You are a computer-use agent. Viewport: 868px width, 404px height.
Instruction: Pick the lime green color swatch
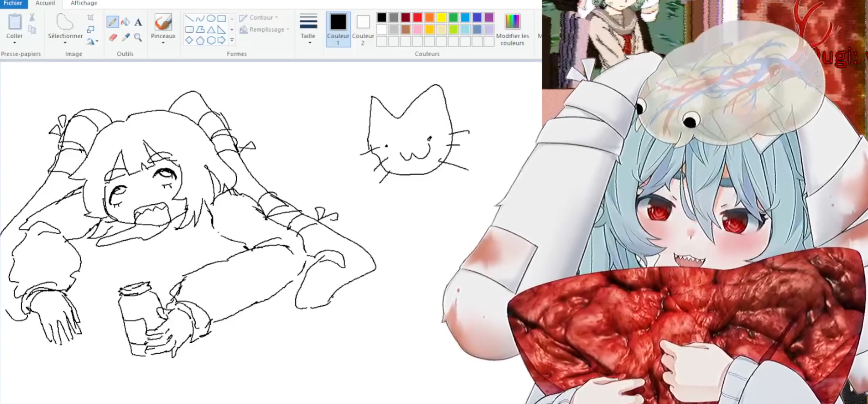click(454, 30)
